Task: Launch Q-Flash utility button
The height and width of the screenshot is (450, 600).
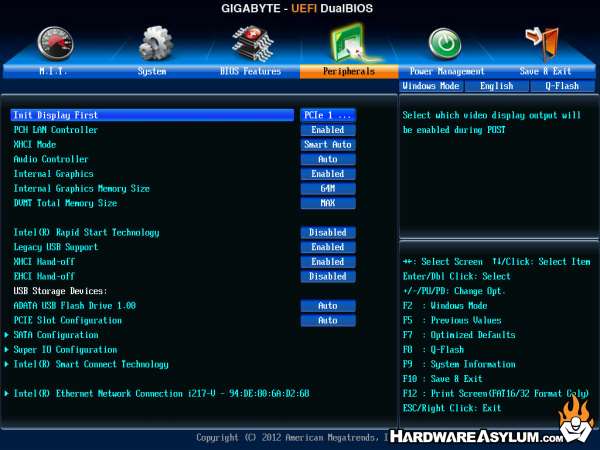Action: pos(562,86)
